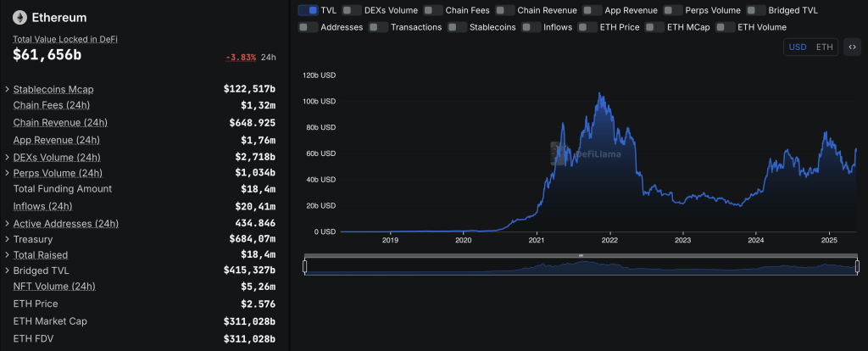
Task: Click the 2021 TVL peak on chart
Action: click(x=599, y=93)
